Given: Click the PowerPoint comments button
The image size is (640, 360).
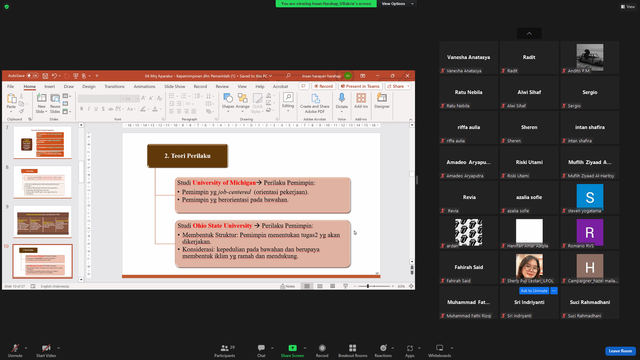Looking at the screenshot, I should [303, 86].
